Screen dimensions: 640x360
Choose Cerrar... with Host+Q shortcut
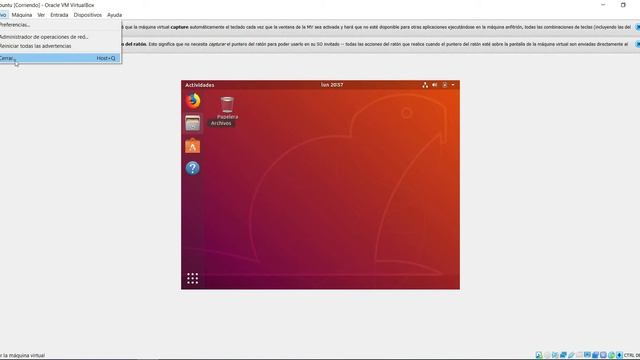[60, 58]
